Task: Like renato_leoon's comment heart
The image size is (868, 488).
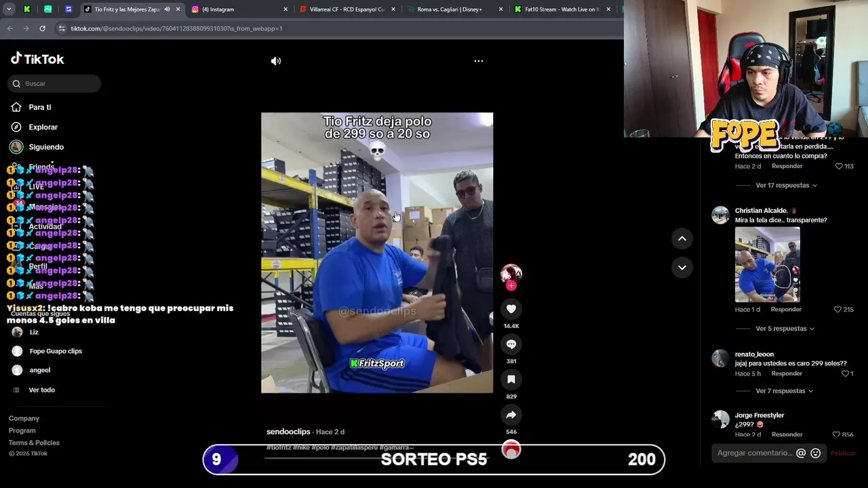Action: (845, 373)
